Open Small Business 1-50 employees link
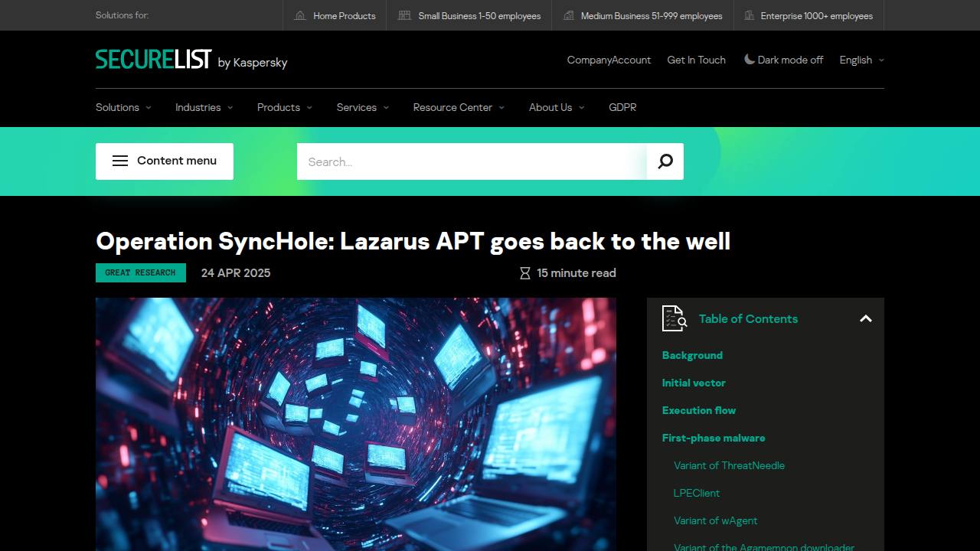Screen dimensions: 980x551 pyautogui.click(x=469, y=15)
